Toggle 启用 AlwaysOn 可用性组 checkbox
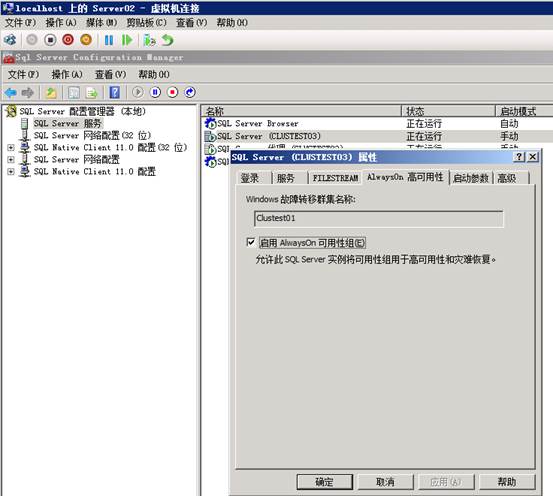The image size is (553, 496). (x=250, y=242)
